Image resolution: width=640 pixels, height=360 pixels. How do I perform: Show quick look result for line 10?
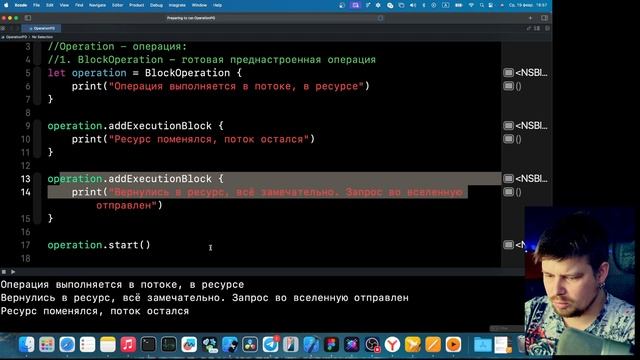[x=508, y=139]
